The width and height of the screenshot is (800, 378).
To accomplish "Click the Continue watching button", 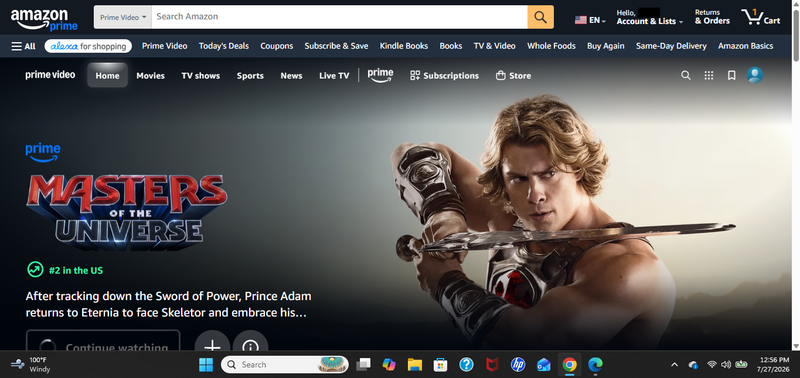I will (103, 340).
